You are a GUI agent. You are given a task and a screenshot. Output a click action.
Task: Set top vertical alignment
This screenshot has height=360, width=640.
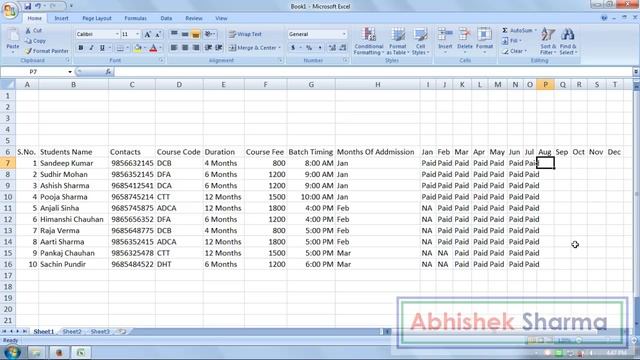(174, 34)
